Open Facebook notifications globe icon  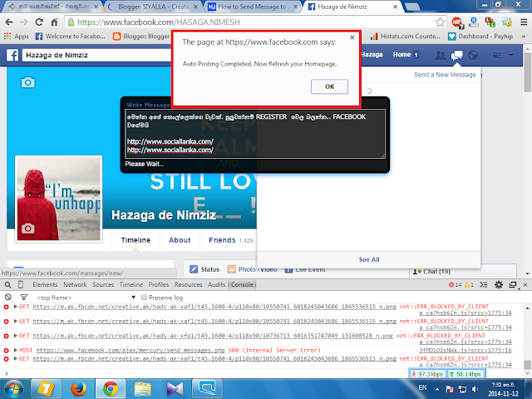click(x=473, y=55)
